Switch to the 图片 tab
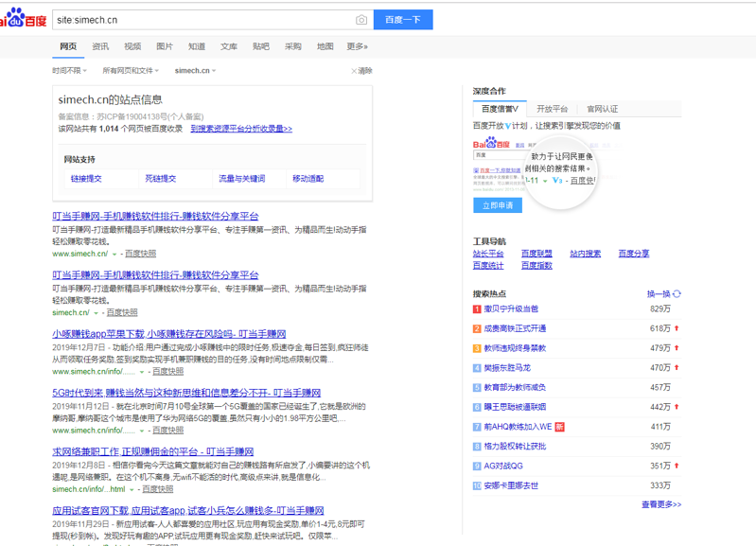The width and height of the screenshot is (756, 546). 165,46
